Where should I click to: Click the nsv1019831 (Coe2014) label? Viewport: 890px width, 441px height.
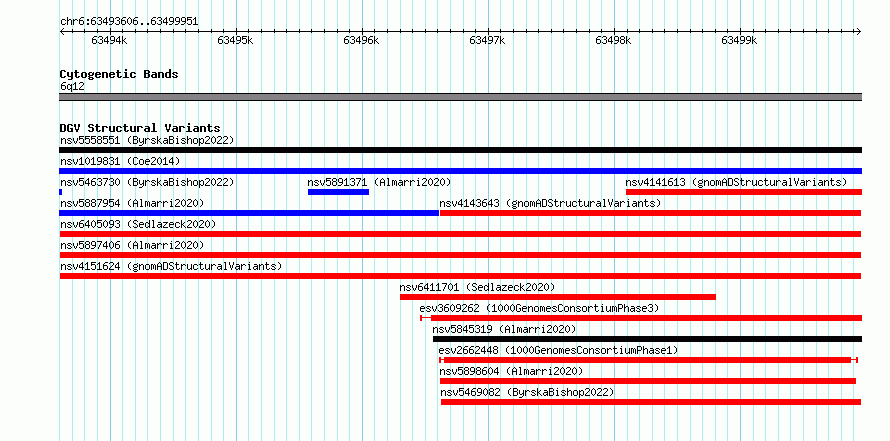[x=120, y=161]
